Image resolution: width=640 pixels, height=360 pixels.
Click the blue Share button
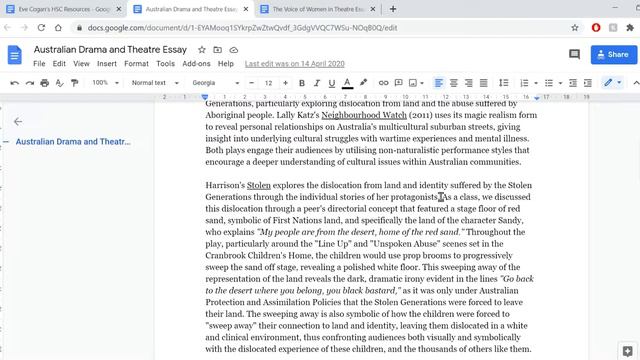613,55
